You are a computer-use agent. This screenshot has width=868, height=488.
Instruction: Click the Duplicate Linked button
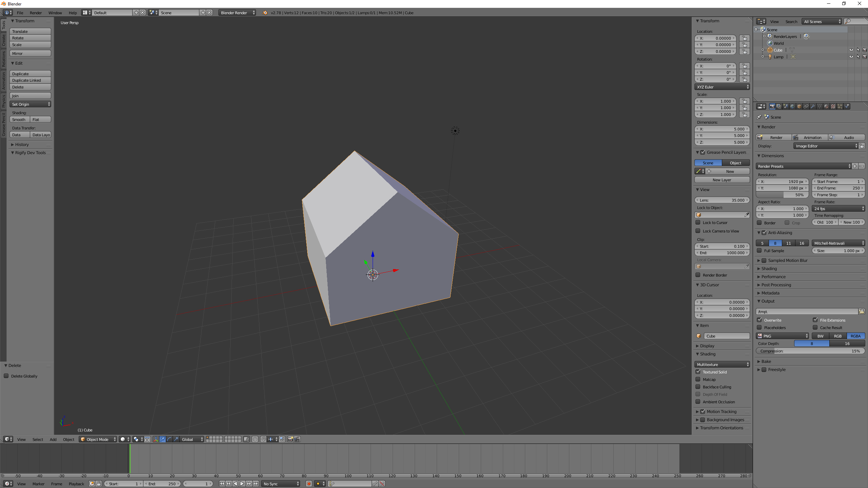[x=30, y=80]
